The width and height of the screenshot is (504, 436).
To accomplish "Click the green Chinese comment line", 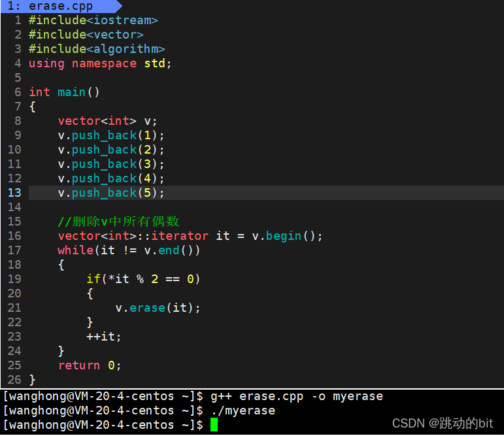I will pyautogui.click(x=118, y=222).
